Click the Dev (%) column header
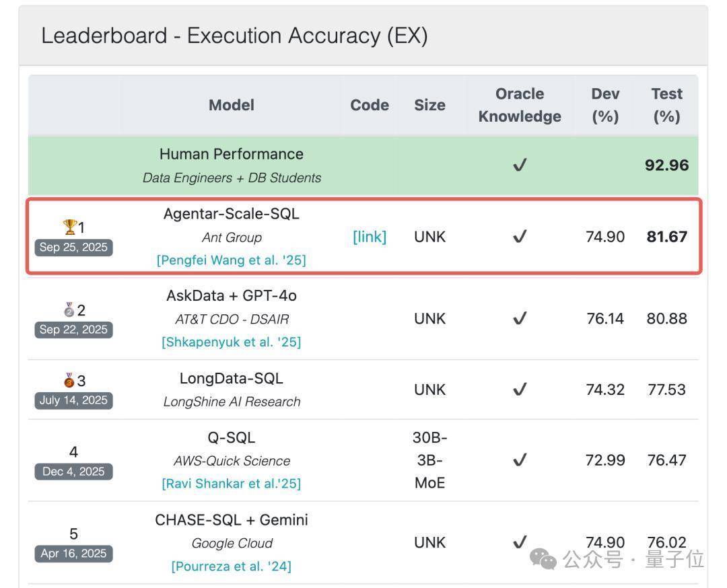Viewport: 727px width, 588px height. 605,105
